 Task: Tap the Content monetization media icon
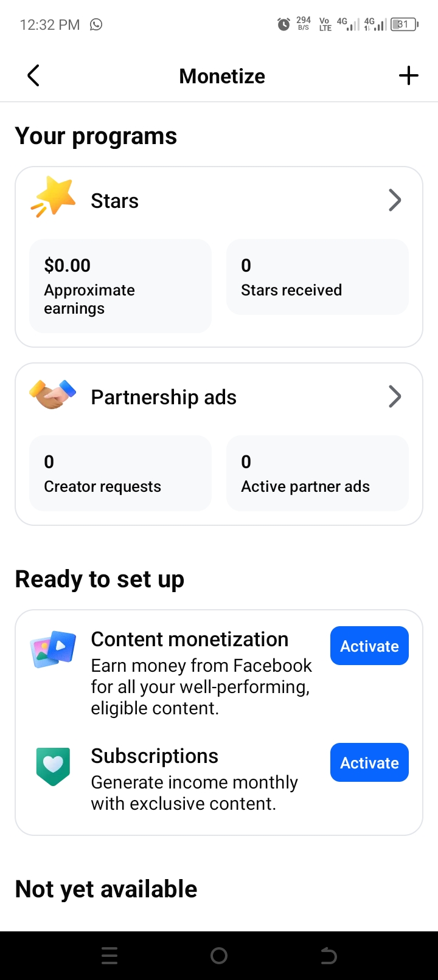click(x=54, y=649)
